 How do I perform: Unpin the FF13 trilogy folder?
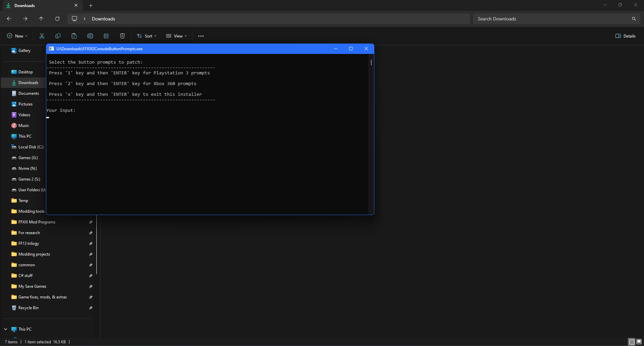tap(91, 244)
